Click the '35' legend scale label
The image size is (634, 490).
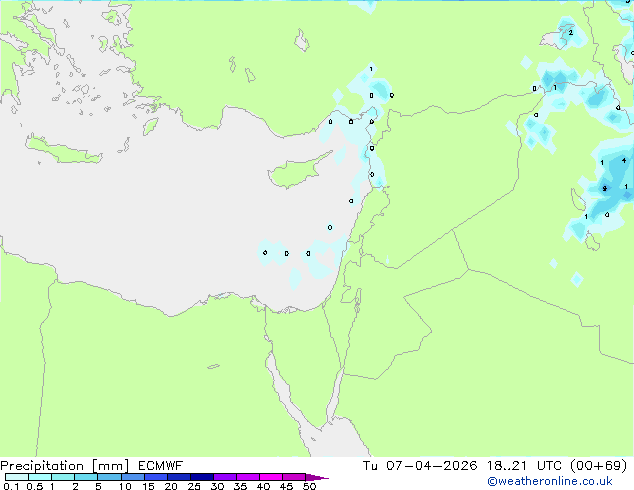[x=241, y=486]
